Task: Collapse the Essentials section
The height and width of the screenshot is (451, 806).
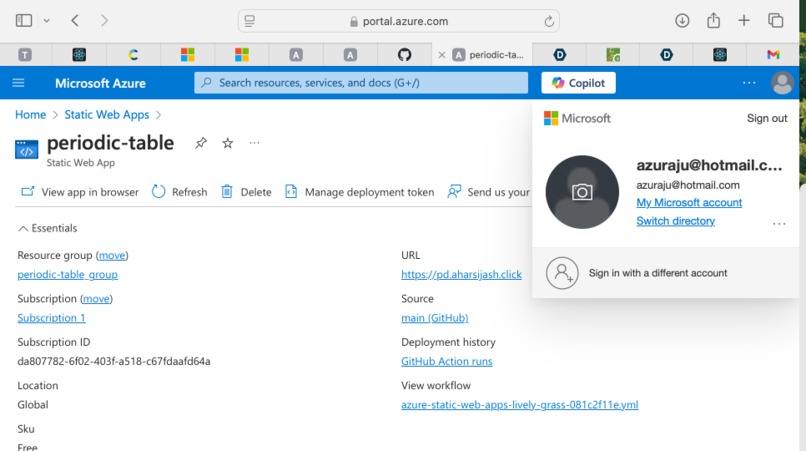Action: pyautogui.click(x=47, y=228)
